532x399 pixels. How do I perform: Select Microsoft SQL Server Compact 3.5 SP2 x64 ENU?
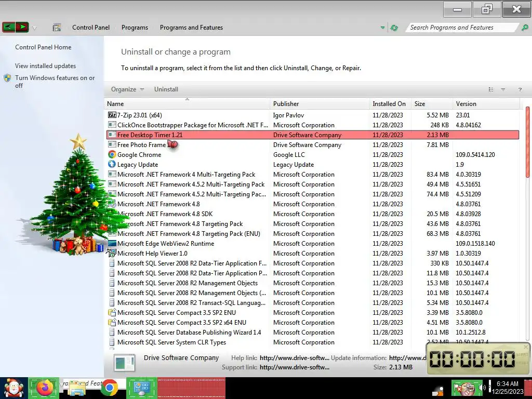point(312,322)
